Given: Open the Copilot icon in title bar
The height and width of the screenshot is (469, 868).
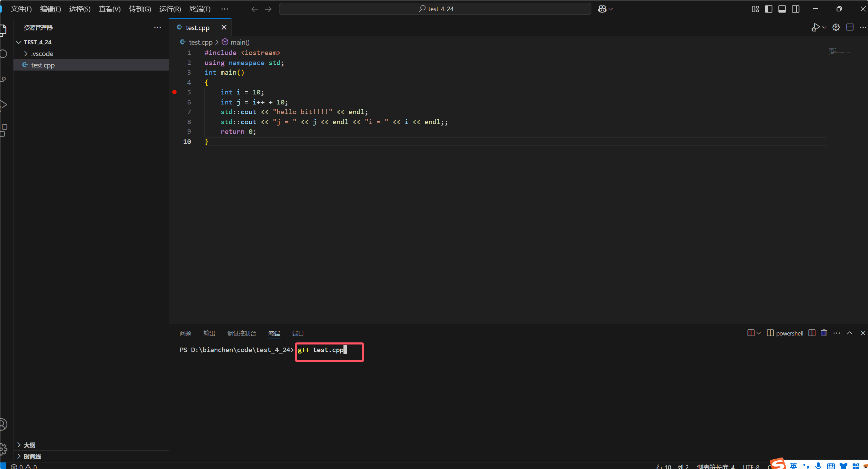Looking at the screenshot, I should tap(602, 9).
